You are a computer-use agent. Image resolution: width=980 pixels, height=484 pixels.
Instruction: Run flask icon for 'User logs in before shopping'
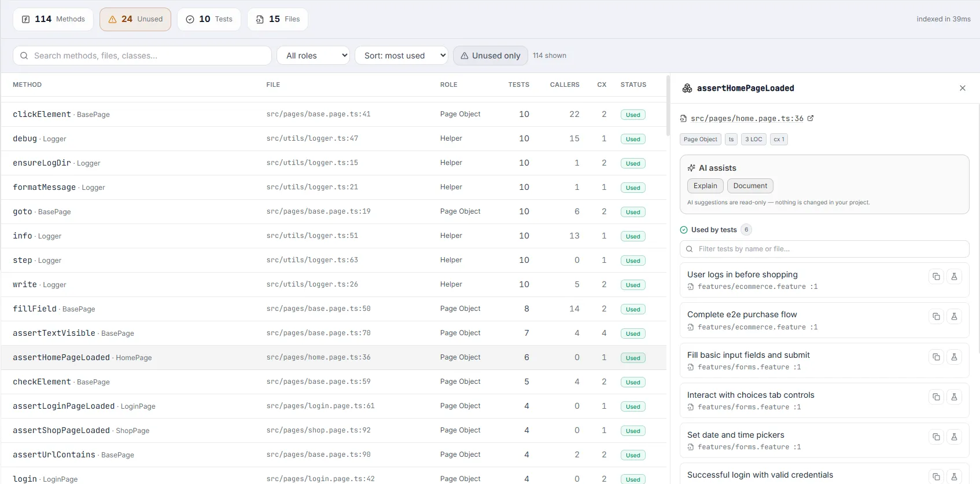point(954,277)
